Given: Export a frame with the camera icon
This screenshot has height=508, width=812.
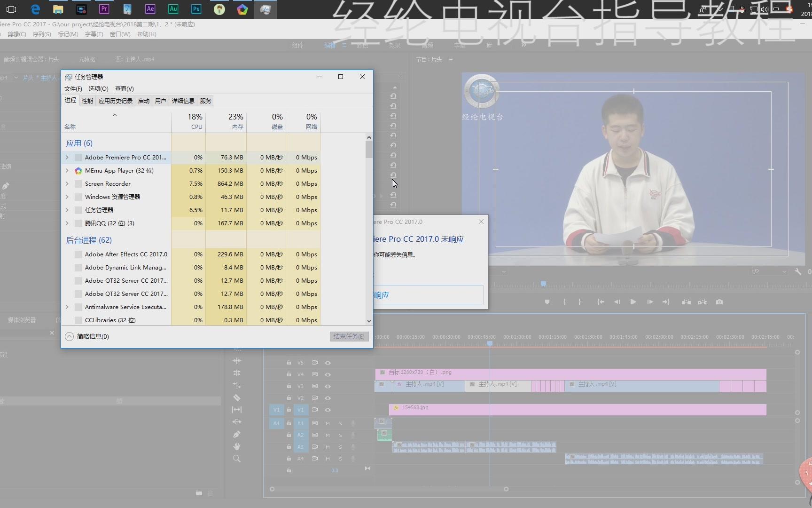Looking at the screenshot, I should click(x=719, y=302).
